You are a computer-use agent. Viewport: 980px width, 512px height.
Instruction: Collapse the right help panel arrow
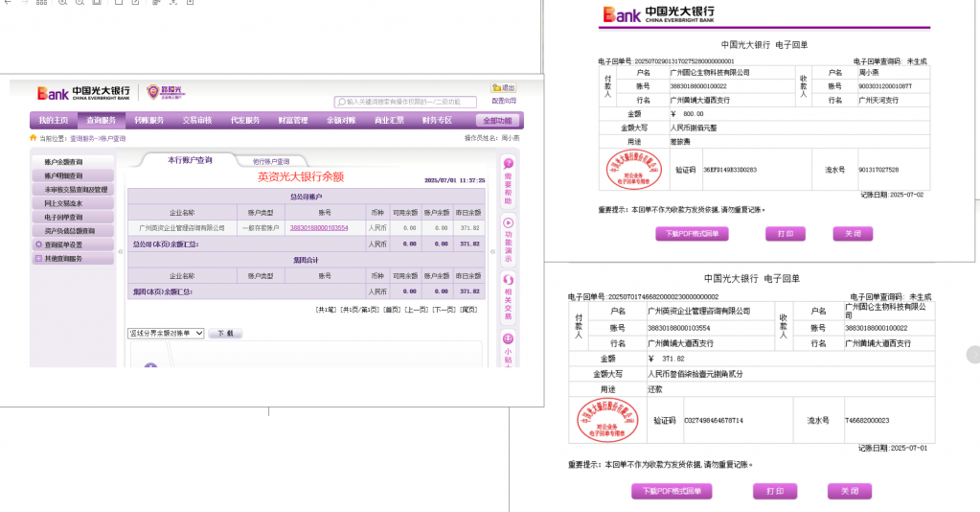(x=491, y=252)
